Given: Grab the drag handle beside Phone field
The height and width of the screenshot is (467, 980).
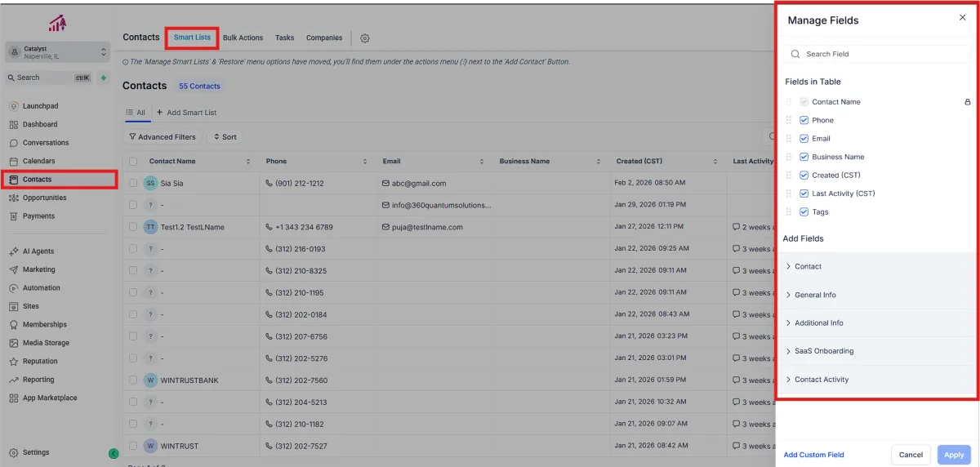Looking at the screenshot, I should 789,120.
